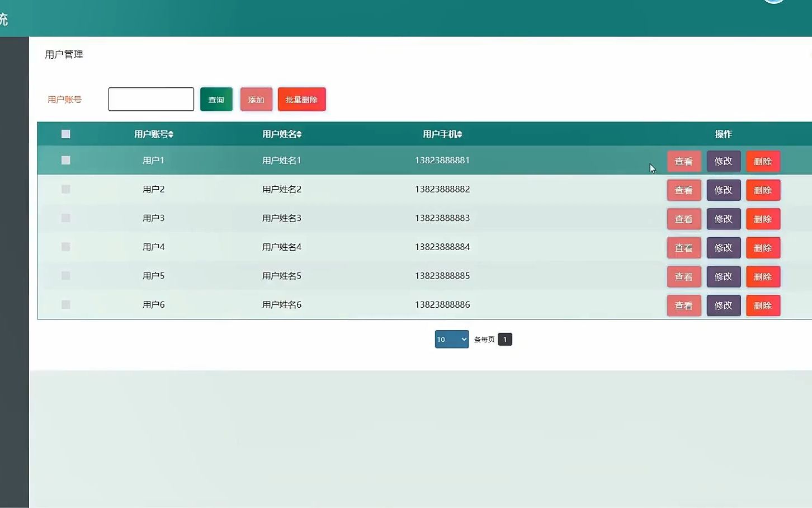Click the 条每页 pagination label
This screenshot has width=812, height=508.
[x=484, y=340]
